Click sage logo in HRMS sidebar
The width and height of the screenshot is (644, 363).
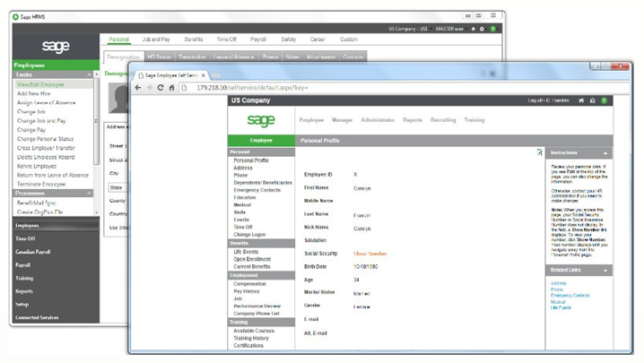coord(56,46)
